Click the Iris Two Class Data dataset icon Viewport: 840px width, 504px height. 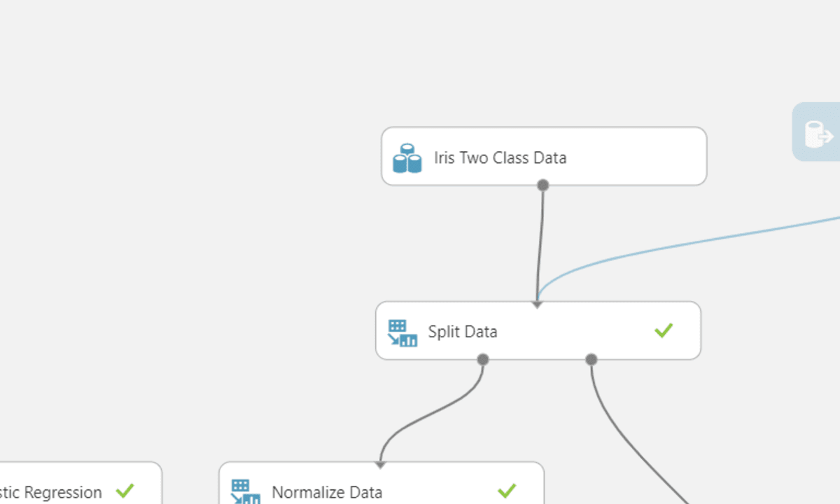pyautogui.click(x=407, y=158)
